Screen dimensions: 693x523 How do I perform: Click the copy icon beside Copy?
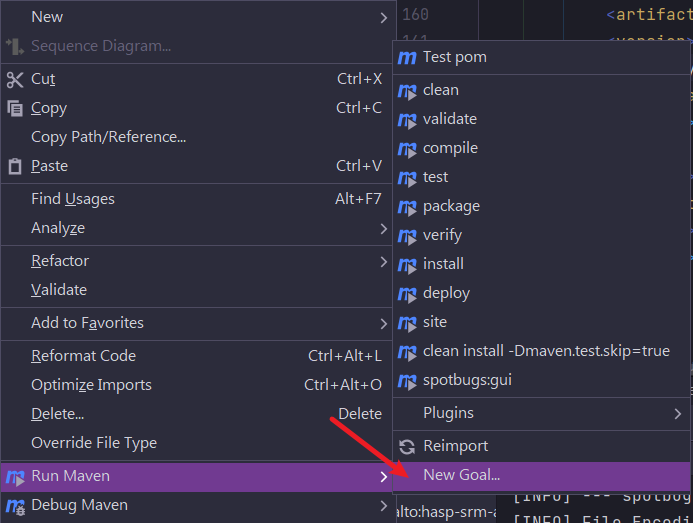coord(15,108)
